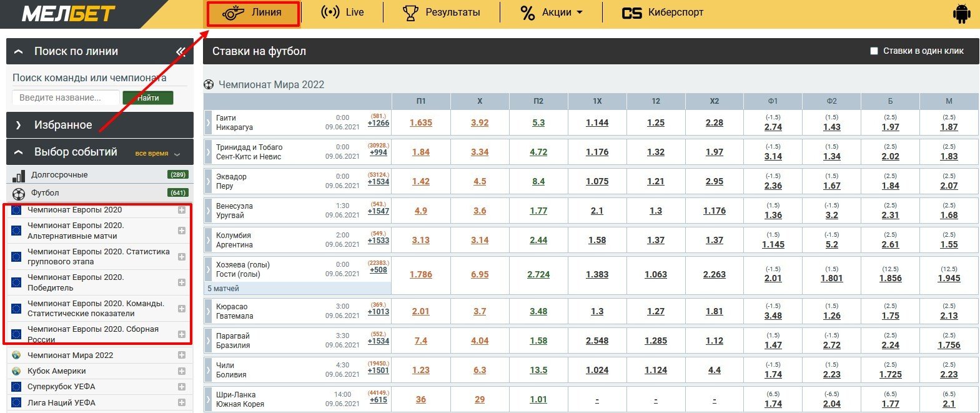Click the team name search input field
Viewport: 980px width, 413px height.
[66, 98]
